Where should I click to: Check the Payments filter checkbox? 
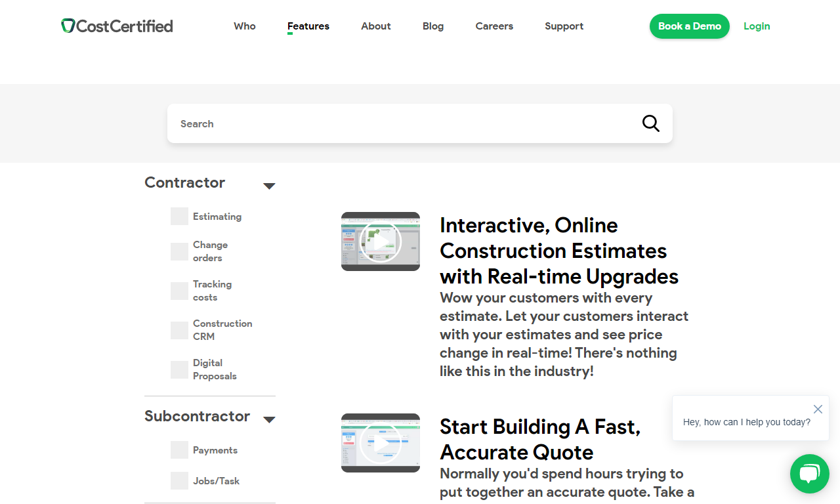pyautogui.click(x=179, y=450)
